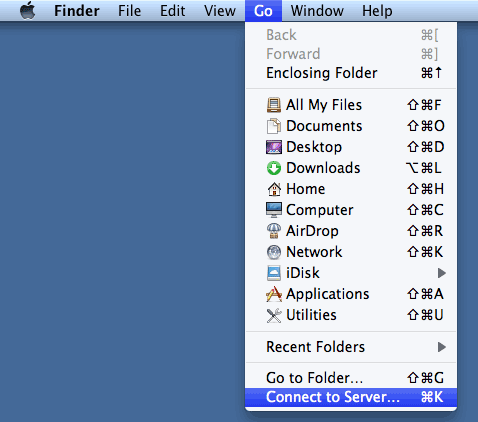This screenshot has height=422, width=478.
Task: Open the Window menu
Action: pyautogui.click(x=317, y=11)
